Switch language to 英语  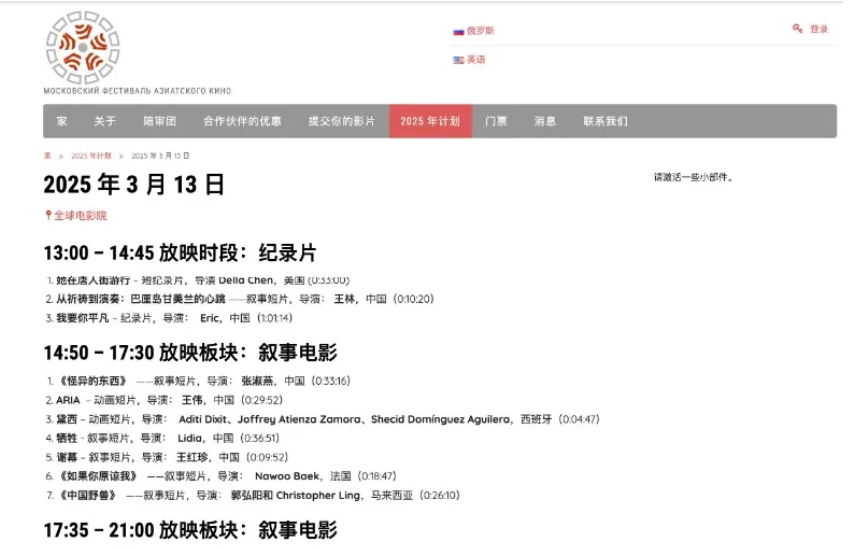(x=476, y=60)
